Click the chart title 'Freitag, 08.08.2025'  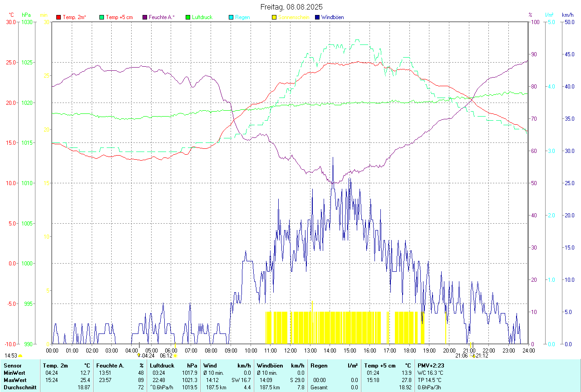tap(291, 7)
